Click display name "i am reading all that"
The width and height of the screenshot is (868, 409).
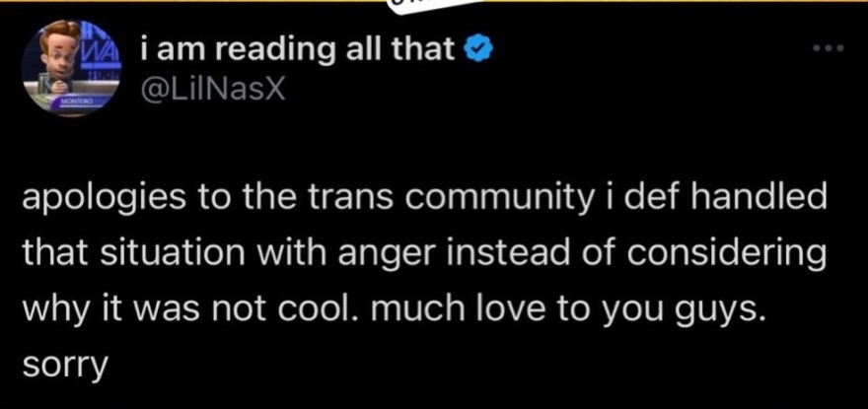tap(298, 47)
